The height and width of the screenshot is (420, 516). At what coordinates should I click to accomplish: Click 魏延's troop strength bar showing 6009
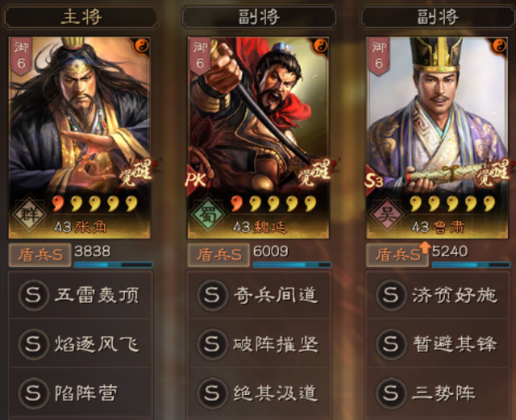[x=292, y=264]
